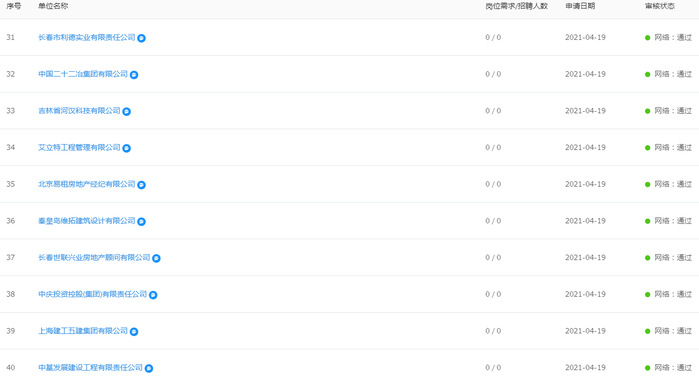Click the 2021-04-19 date in row 38
The height and width of the screenshot is (376, 699).
coord(585,294)
